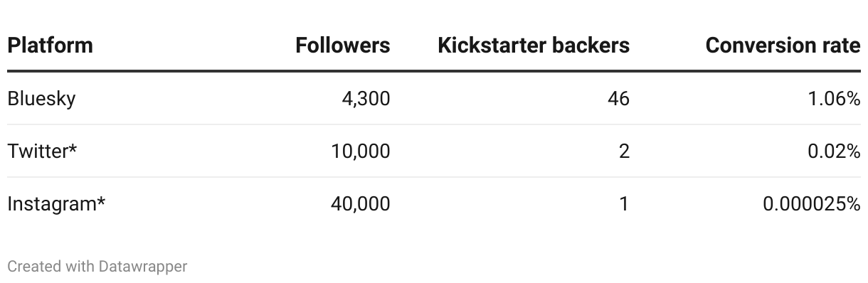868x283 pixels.
Task: Click the asterisk after Instagram
Action: pos(101,201)
